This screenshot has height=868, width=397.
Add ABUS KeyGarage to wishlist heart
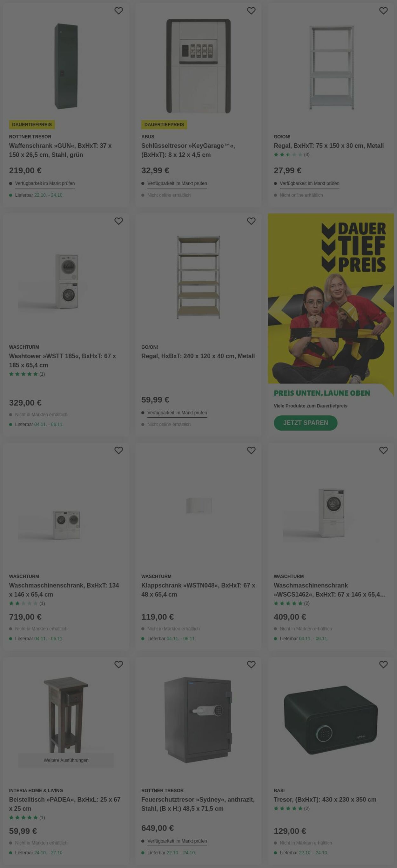tap(251, 11)
